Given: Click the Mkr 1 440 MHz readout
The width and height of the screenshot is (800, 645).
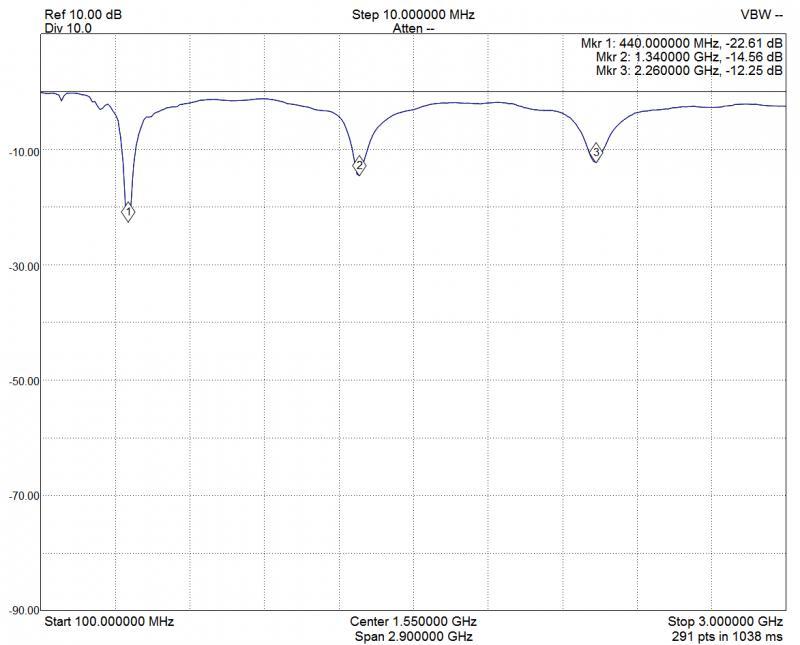Looking at the screenshot, I should pos(681,44).
